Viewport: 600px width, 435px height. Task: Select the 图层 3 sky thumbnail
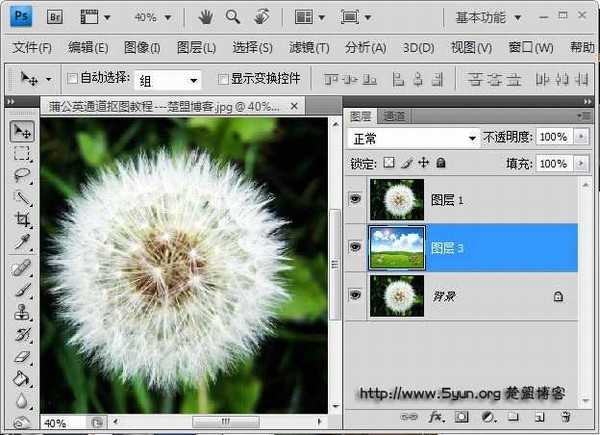pyautogui.click(x=397, y=248)
